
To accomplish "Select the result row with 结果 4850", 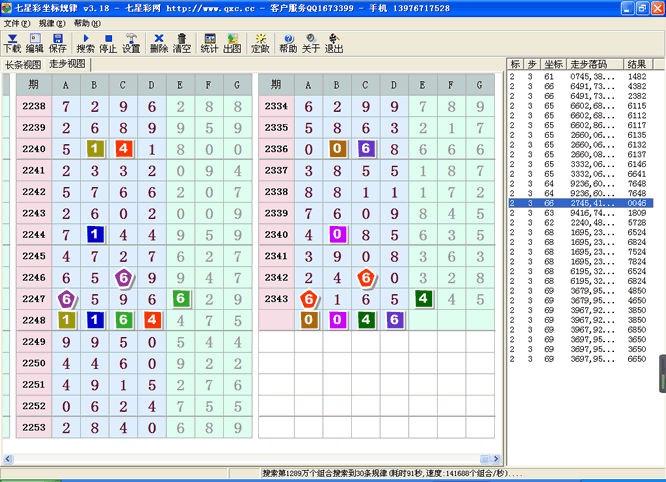I will pos(580,291).
